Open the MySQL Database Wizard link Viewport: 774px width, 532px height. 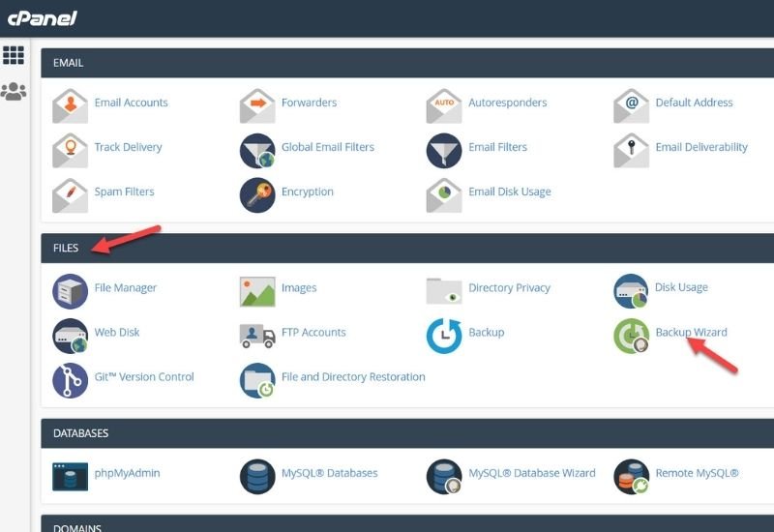tap(531, 473)
